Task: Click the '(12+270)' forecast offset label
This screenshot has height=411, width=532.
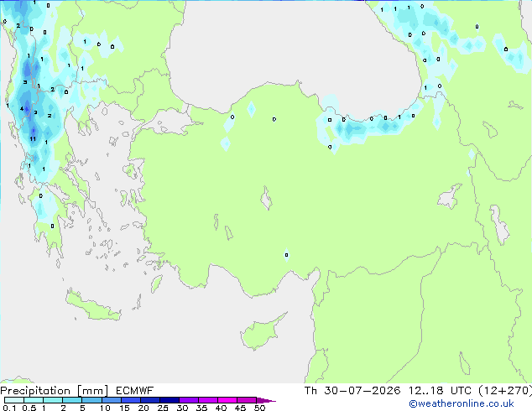Action: [505, 391]
